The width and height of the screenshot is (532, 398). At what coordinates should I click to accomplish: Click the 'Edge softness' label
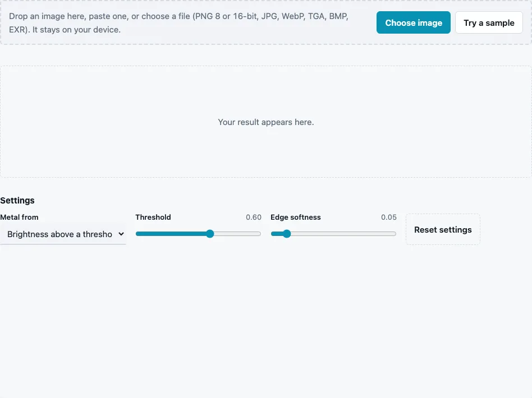click(x=296, y=217)
